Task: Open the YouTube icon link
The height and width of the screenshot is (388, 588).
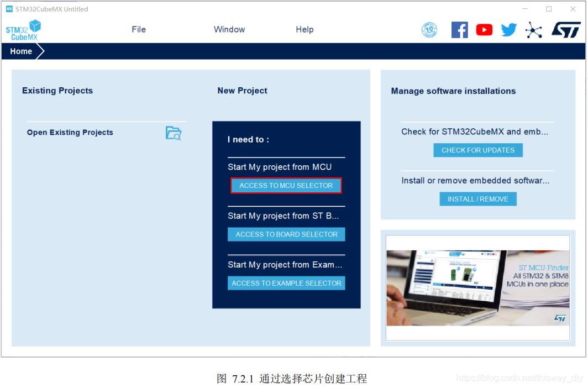Action: pyautogui.click(x=484, y=30)
